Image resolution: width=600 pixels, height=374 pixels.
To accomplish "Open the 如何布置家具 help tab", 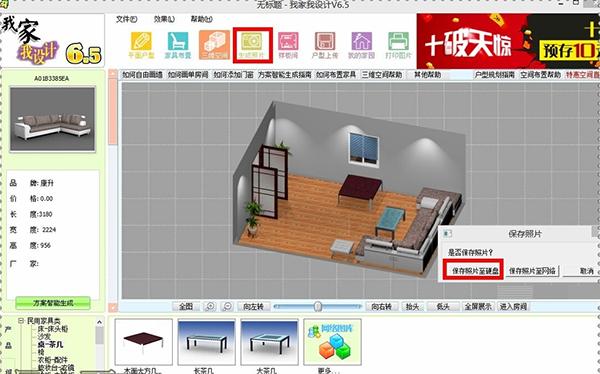I will (x=336, y=75).
